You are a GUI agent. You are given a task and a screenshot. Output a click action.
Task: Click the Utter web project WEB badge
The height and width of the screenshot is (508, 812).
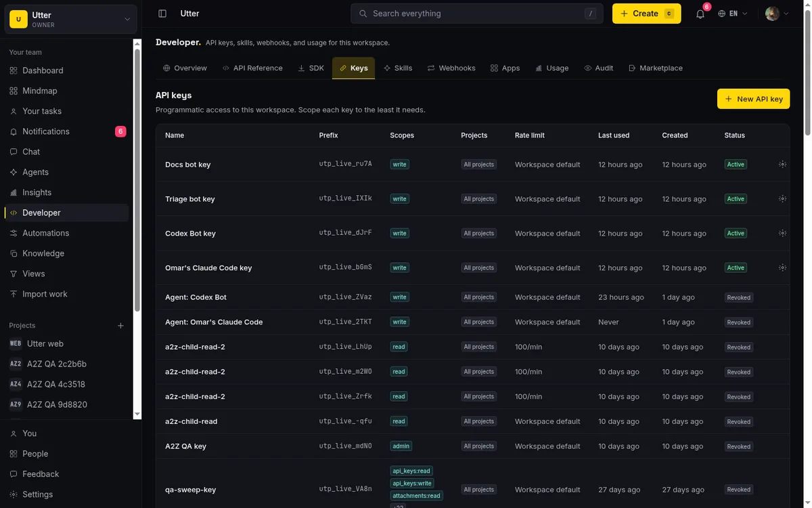click(x=16, y=343)
